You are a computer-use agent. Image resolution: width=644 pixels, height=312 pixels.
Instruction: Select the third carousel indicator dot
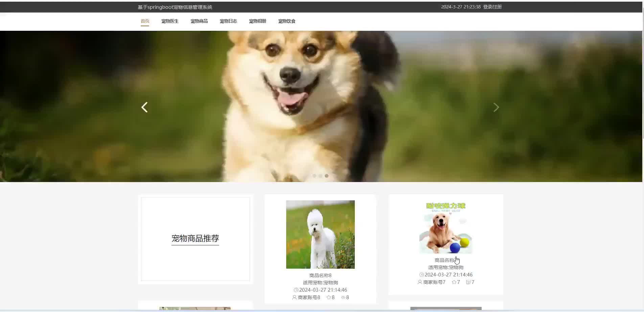click(326, 176)
